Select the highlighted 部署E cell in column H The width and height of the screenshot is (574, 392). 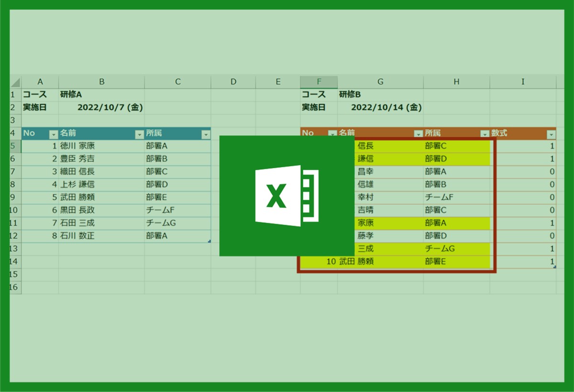point(456,261)
